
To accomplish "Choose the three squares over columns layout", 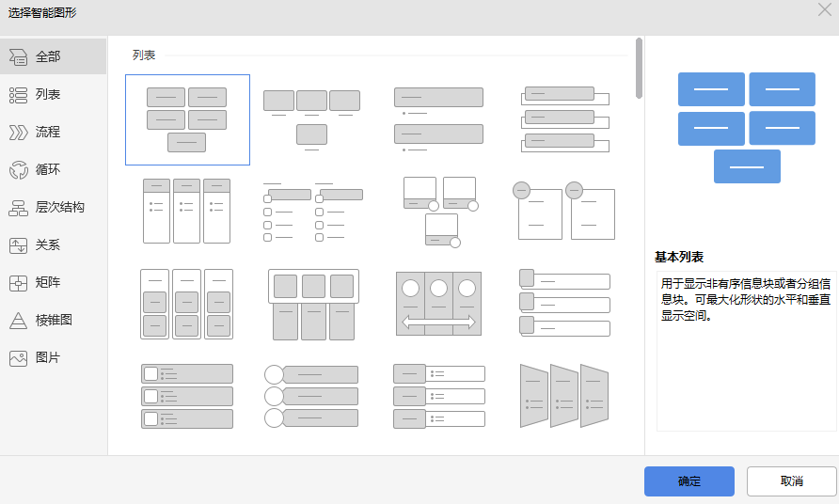I will (x=313, y=305).
